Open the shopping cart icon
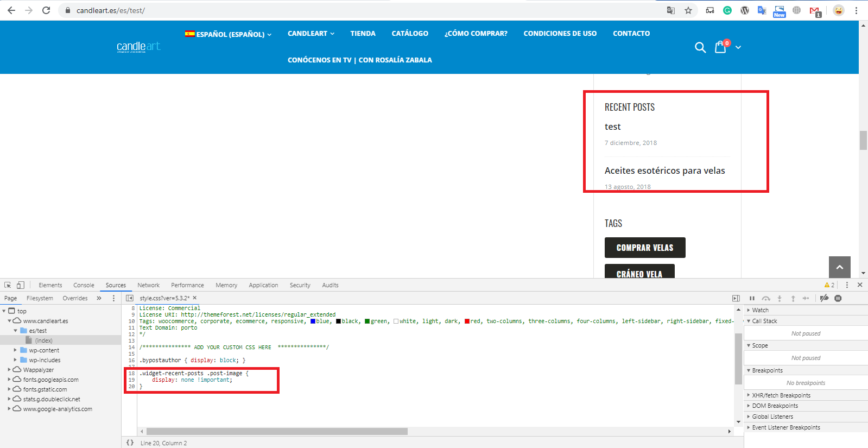This screenshot has height=448, width=868. click(720, 47)
